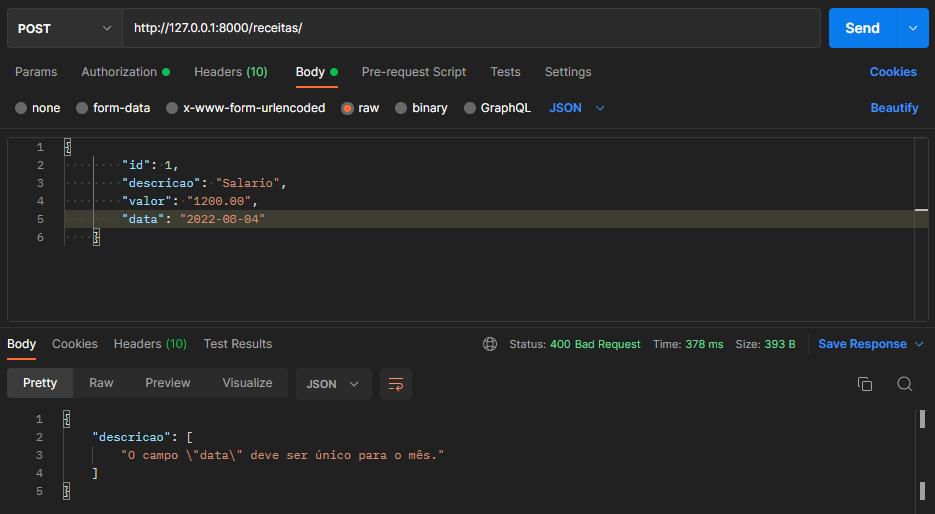Screen dimensions: 935x514
Task: Click the Size 393 B value
Action: click(x=780, y=344)
